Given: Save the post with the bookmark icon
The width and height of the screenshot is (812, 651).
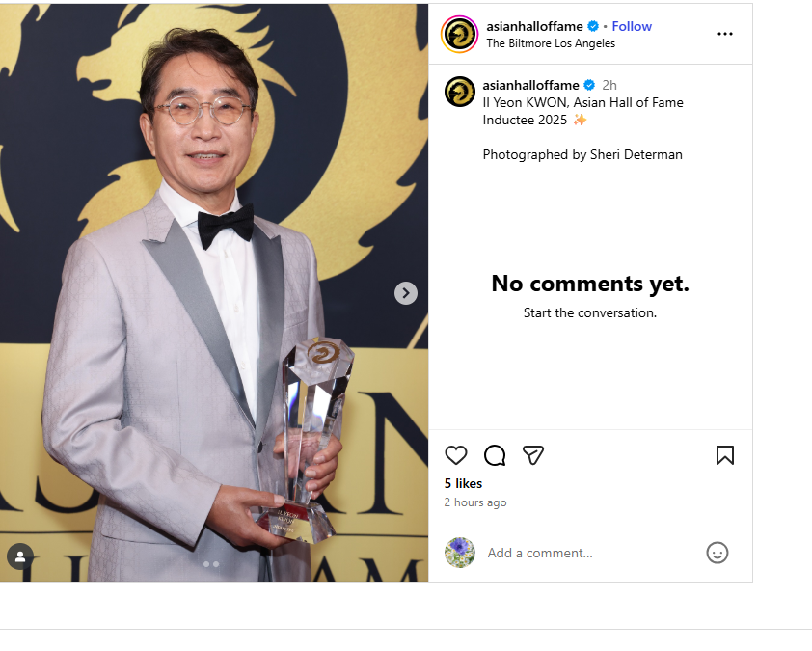Looking at the screenshot, I should click(x=725, y=455).
